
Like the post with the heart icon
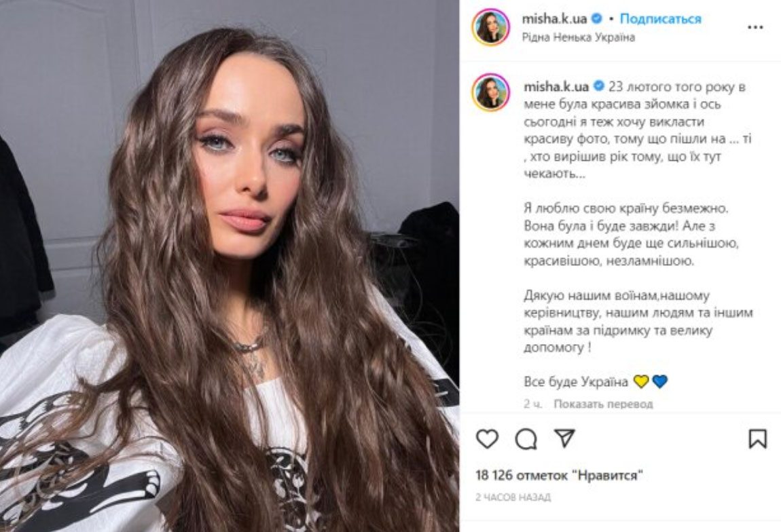click(487, 438)
